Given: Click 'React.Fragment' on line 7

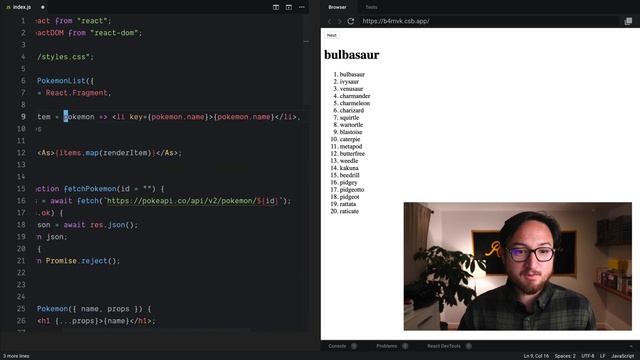Looking at the screenshot, I should 76,93.
